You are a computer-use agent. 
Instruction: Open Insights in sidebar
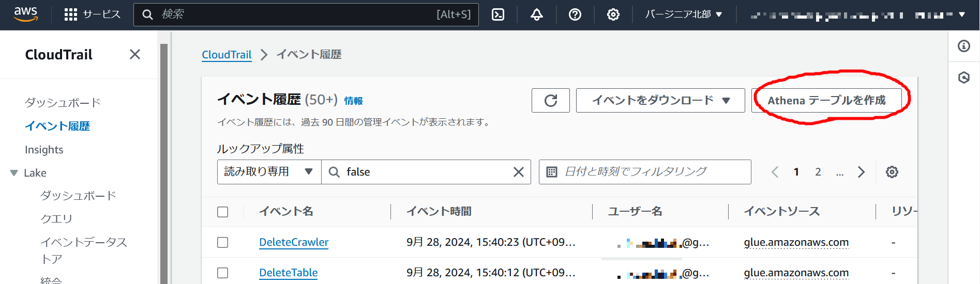44,150
